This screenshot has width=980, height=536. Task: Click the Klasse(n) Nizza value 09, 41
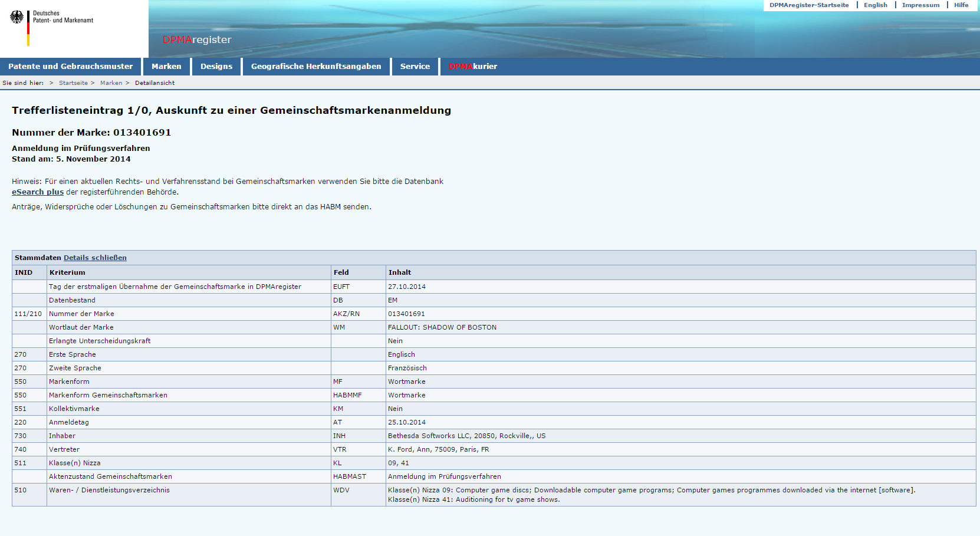coord(398,463)
